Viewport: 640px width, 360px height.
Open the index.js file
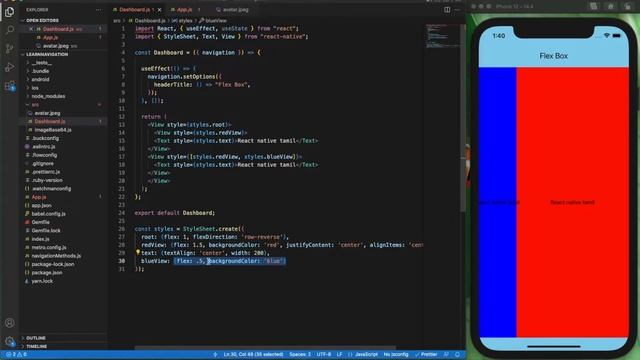[40, 239]
